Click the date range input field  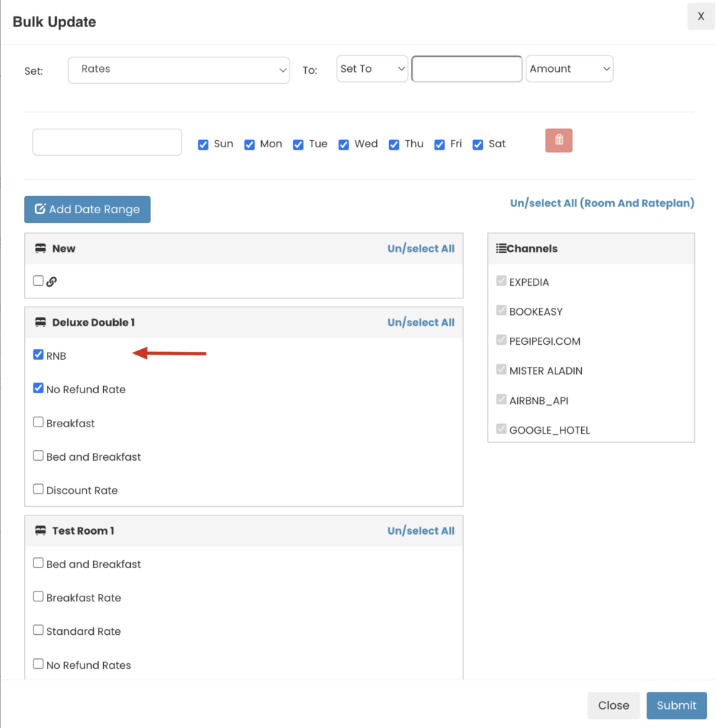click(x=107, y=142)
